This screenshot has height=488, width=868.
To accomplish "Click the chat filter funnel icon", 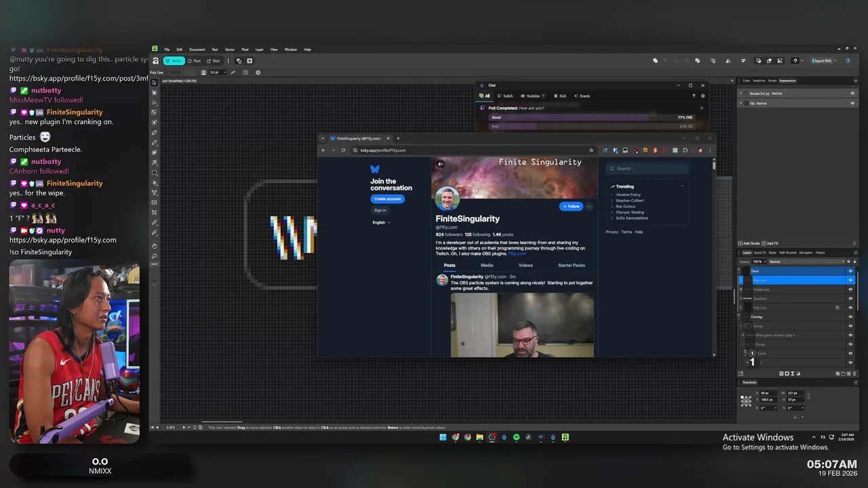I will pyautogui.click(x=694, y=96).
